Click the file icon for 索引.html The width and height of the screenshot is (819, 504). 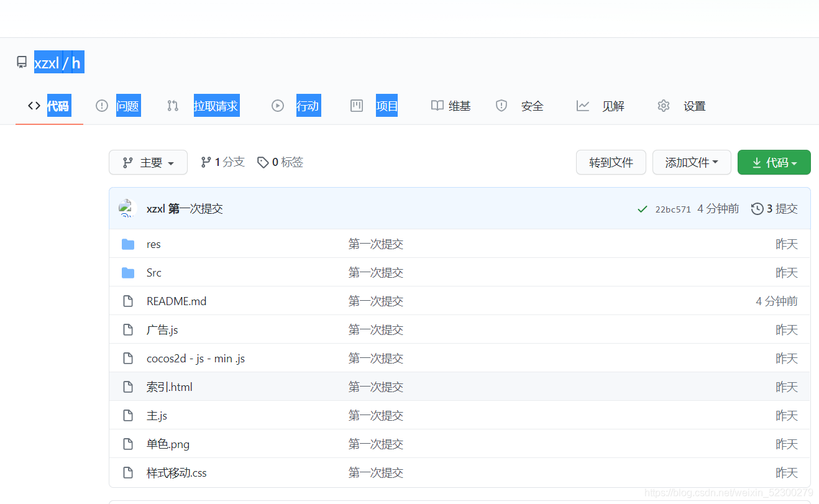point(128,387)
